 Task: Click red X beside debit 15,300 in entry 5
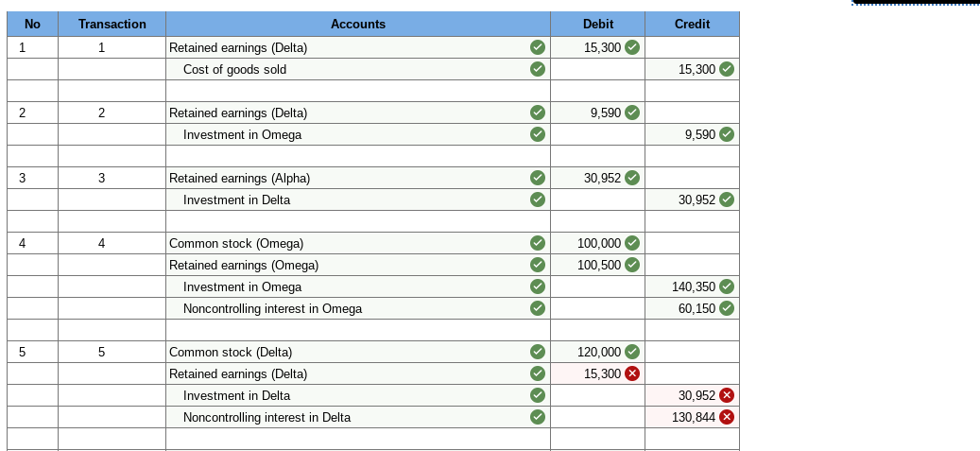[x=632, y=373]
